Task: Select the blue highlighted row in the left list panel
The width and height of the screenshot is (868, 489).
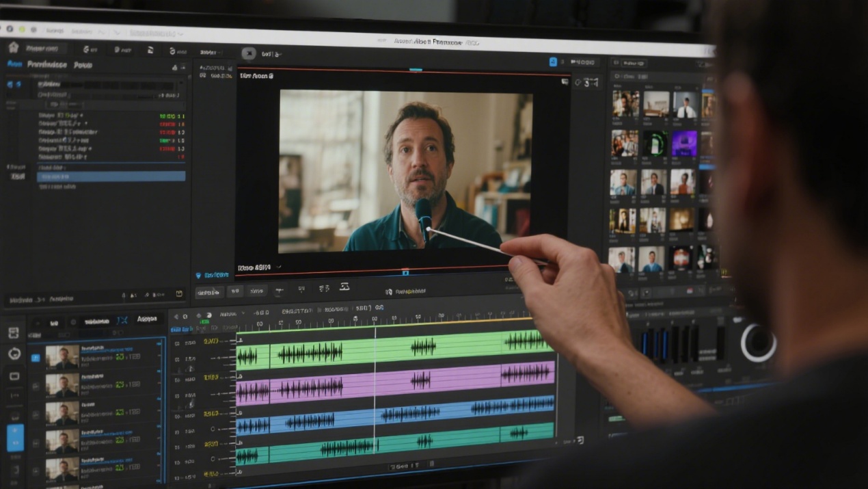Action: 111,176
